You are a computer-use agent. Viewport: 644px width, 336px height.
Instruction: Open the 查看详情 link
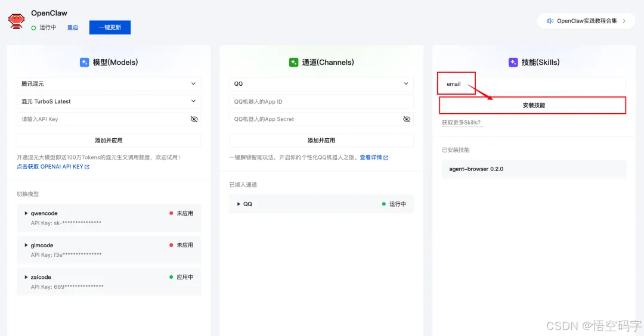(x=374, y=157)
